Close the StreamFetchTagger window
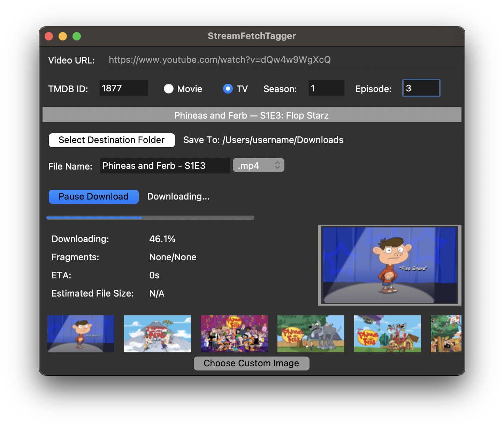Viewport: 504px width, 427px height. [49, 36]
